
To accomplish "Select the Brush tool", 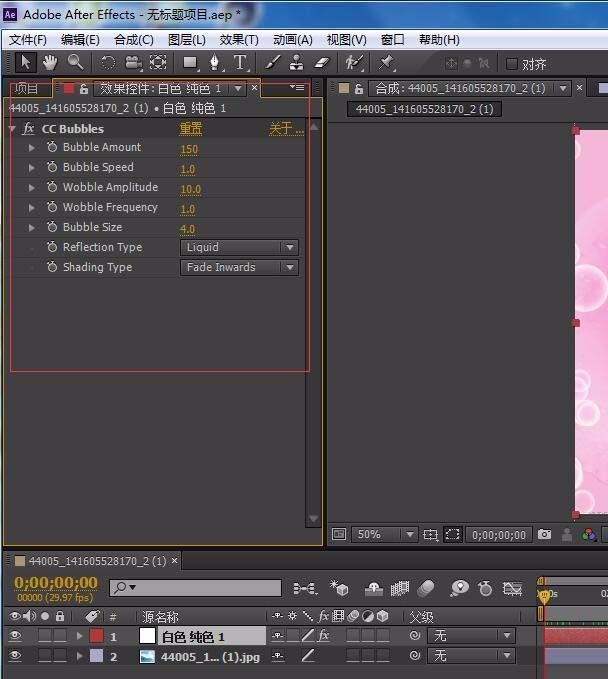I will (x=272, y=63).
